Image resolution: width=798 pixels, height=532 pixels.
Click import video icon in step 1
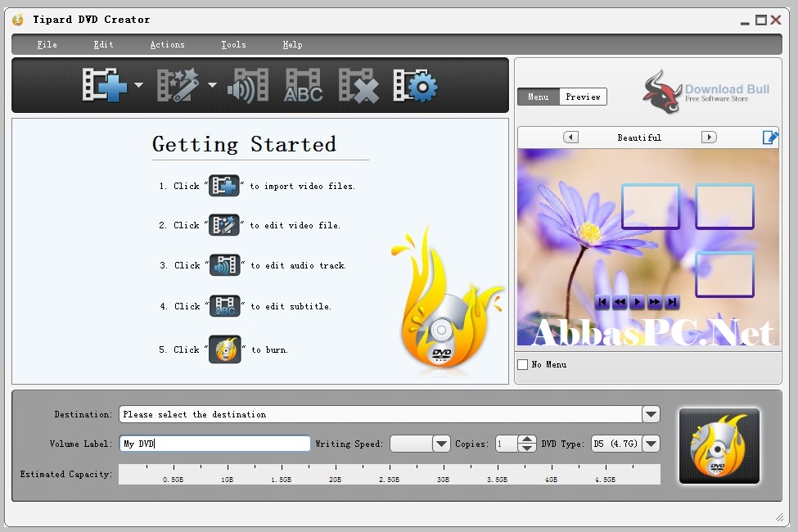224,186
